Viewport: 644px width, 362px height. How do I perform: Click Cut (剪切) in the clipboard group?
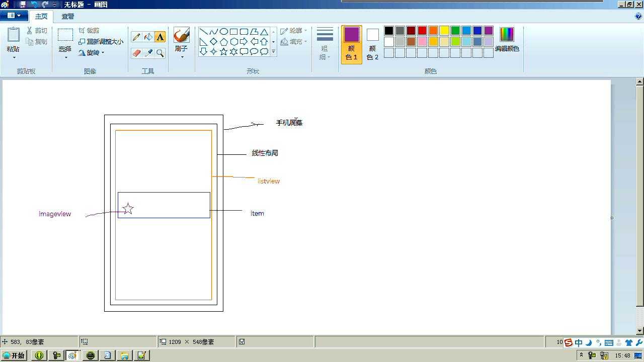click(37, 31)
